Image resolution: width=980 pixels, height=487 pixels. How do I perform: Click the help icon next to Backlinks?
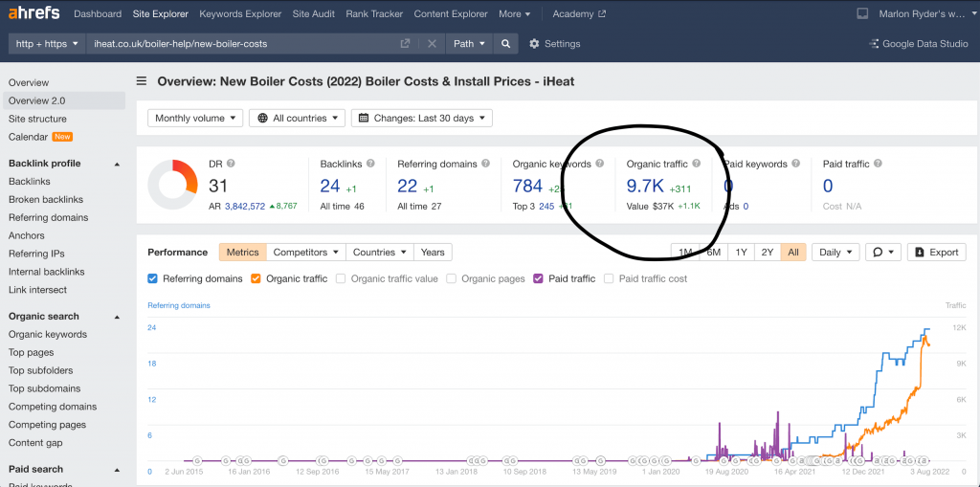[x=370, y=164]
